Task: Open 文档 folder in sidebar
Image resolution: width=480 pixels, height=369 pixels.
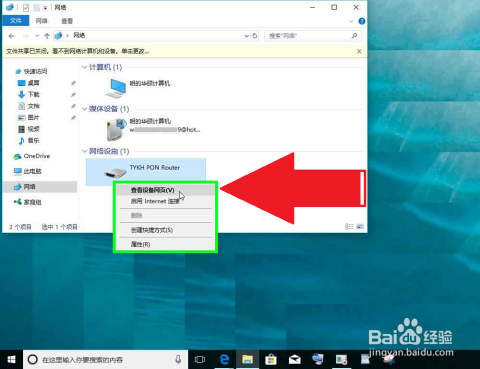Action: pyautogui.click(x=28, y=106)
